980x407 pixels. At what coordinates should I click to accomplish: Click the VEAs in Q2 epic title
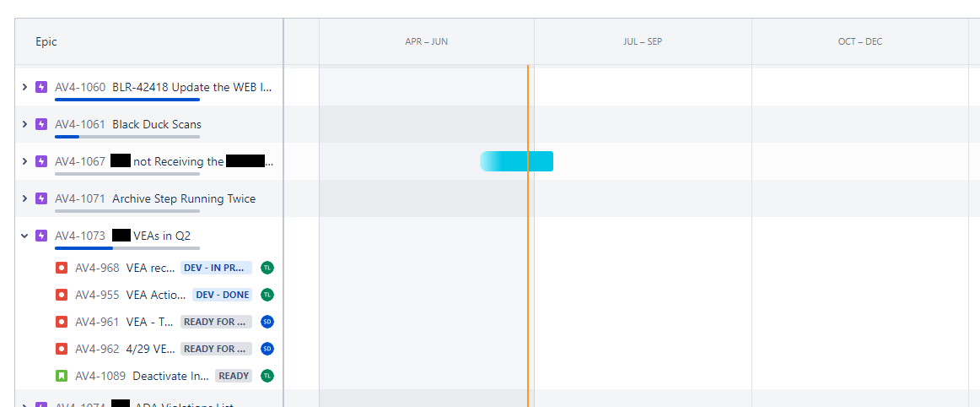click(162, 236)
